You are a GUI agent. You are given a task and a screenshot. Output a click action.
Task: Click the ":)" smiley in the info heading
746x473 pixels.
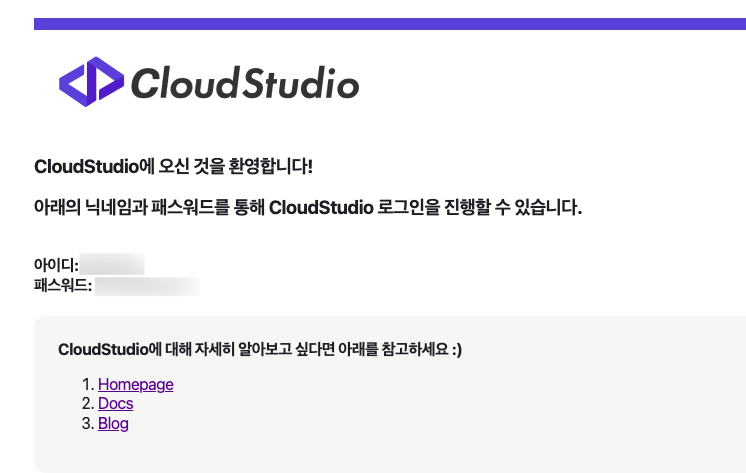click(x=456, y=349)
